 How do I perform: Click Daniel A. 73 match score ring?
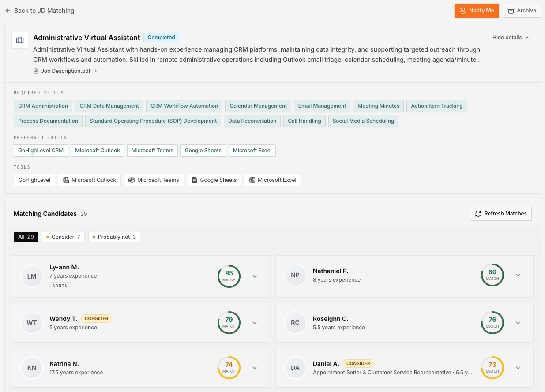click(x=492, y=368)
